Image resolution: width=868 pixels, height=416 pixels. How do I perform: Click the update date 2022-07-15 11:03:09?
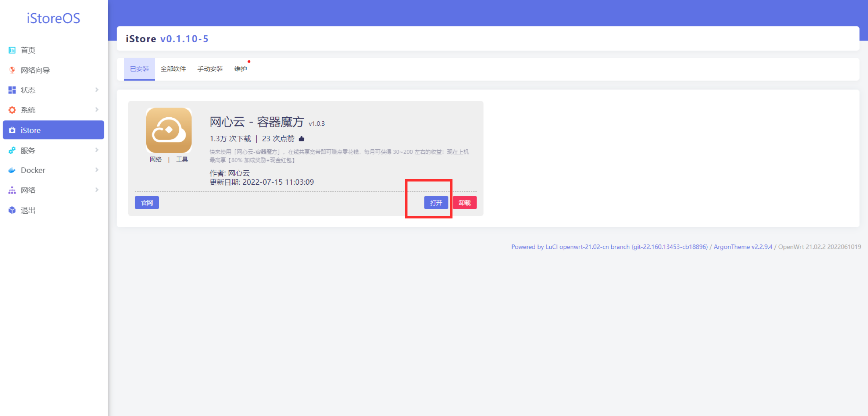(x=278, y=182)
